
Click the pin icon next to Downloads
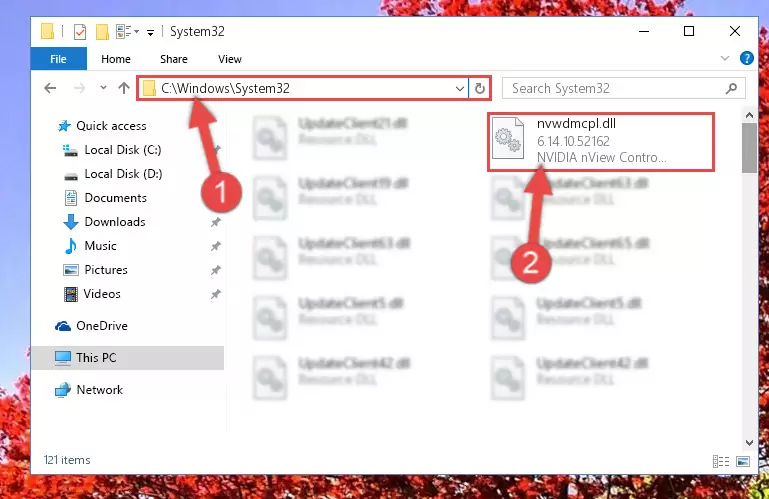click(x=215, y=222)
